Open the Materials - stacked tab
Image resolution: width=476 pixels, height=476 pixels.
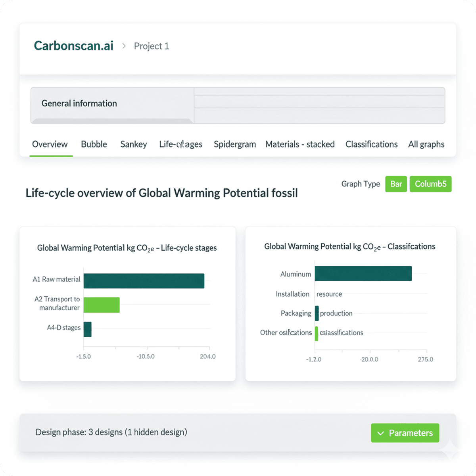coord(299,144)
